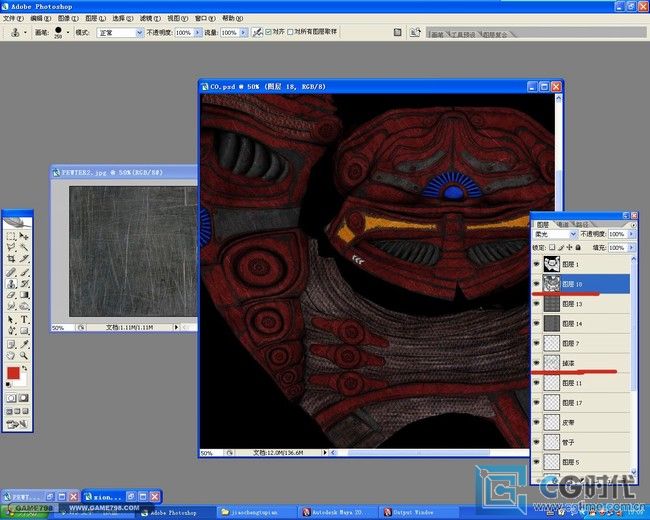Hide layer 图层 1 via eye icon
Viewport: 650px width, 520px height.
coord(536,264)
